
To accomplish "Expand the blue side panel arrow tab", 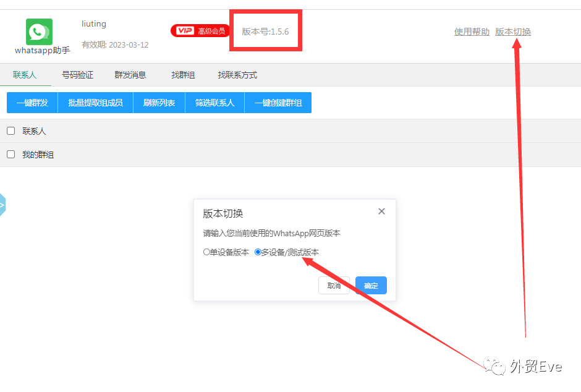I will pyautogui.click(x=2, y=205).
